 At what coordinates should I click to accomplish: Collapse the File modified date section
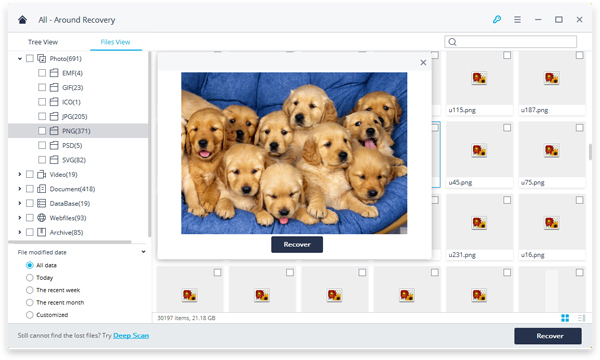[x=143, y=252]
